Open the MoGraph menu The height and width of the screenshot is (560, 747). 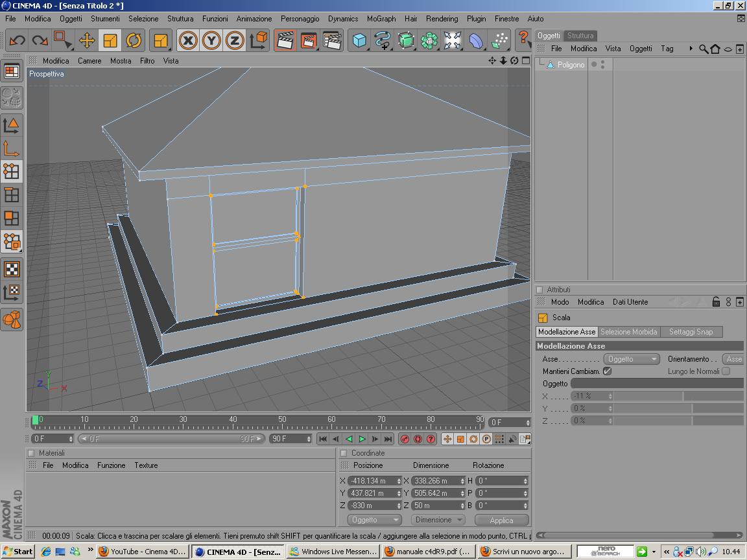click(x=381, y=19)
